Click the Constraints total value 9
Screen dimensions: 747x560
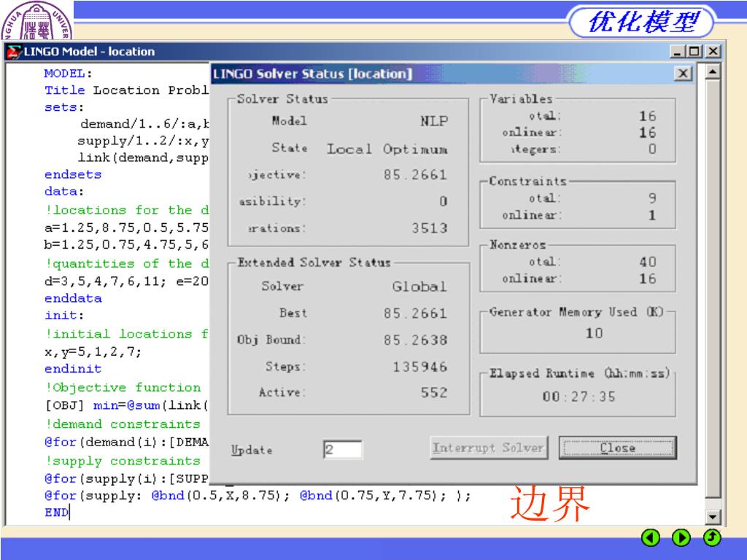click(652, 198)
